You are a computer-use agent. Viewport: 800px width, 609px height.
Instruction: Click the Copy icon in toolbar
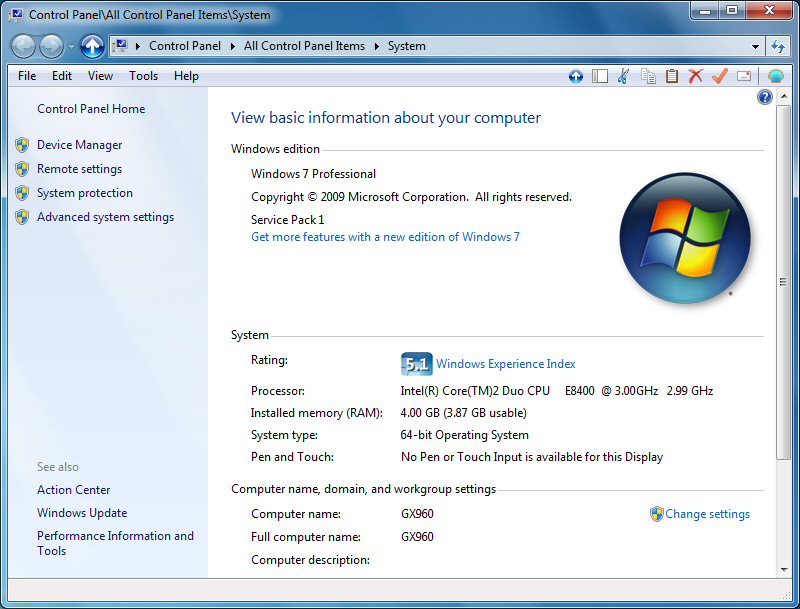click(648, 76)
